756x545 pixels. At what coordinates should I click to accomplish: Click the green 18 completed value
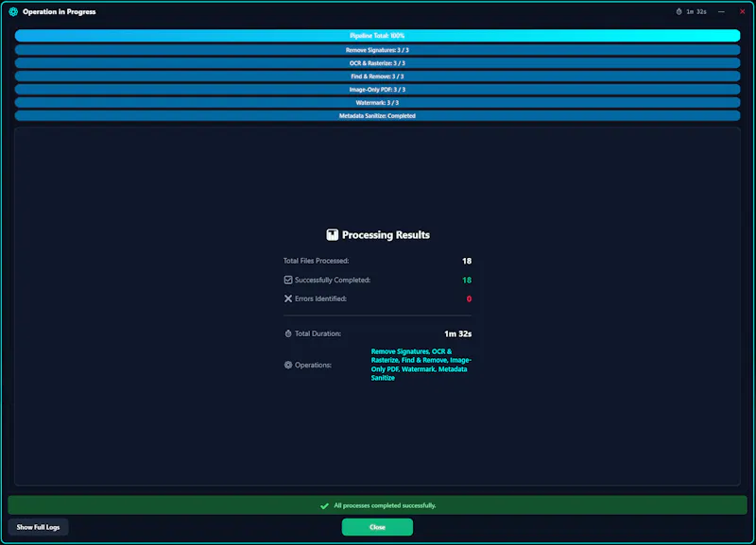click(x=467, y=280)
